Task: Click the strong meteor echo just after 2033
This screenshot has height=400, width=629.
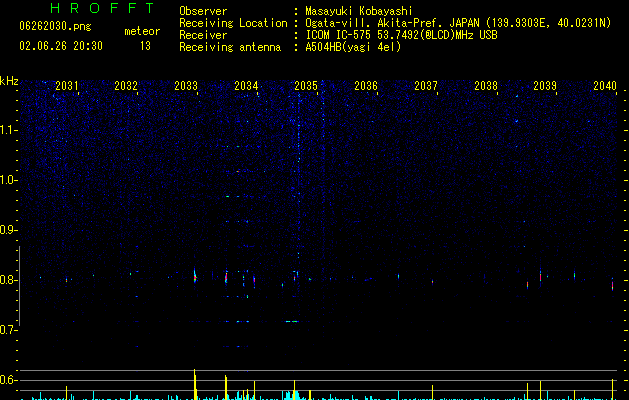Action: pos(195,276)
